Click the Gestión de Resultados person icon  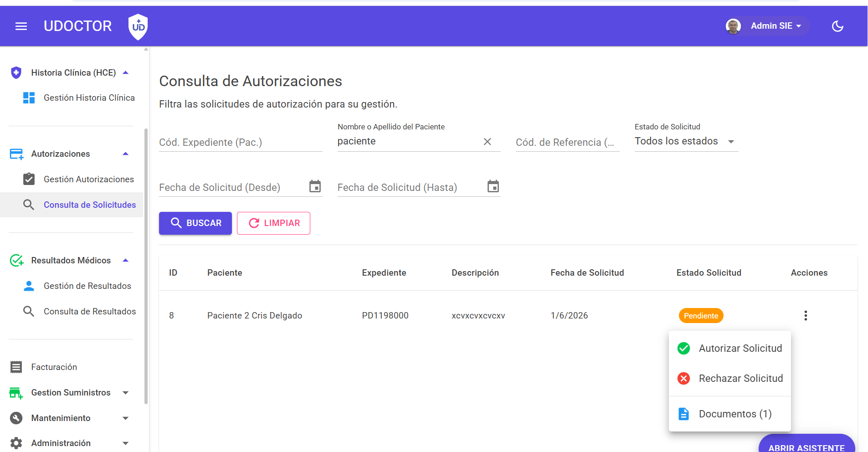[29, 286]
